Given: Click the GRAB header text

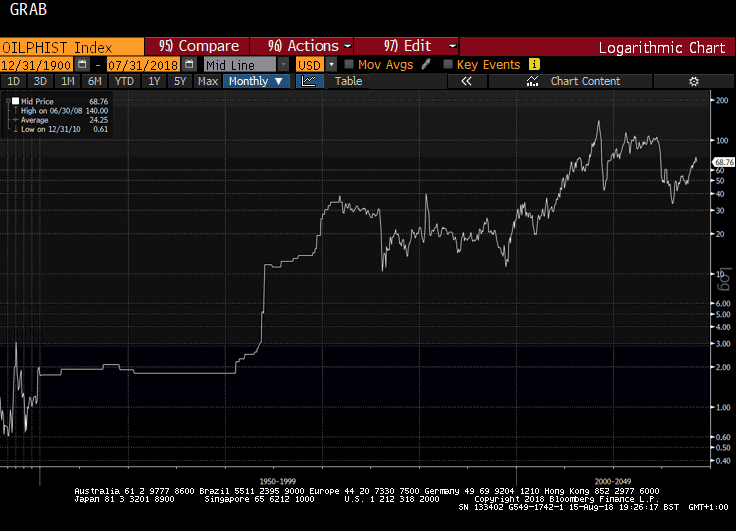Looking at the screenshot, I should pyautogui.click(x=28, y=9).
